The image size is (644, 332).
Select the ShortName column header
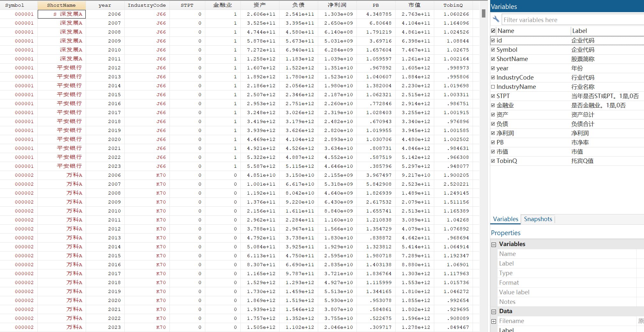pos(61,5)
